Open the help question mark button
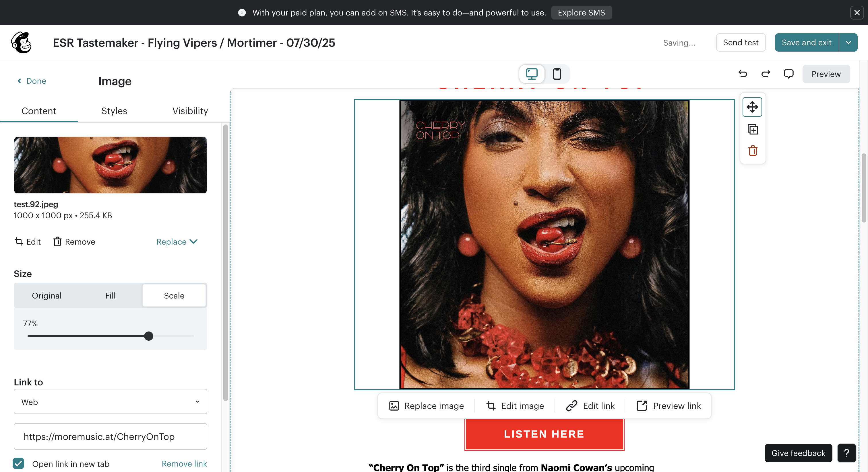This screenshot has width=868, height=472. [846, 453]
